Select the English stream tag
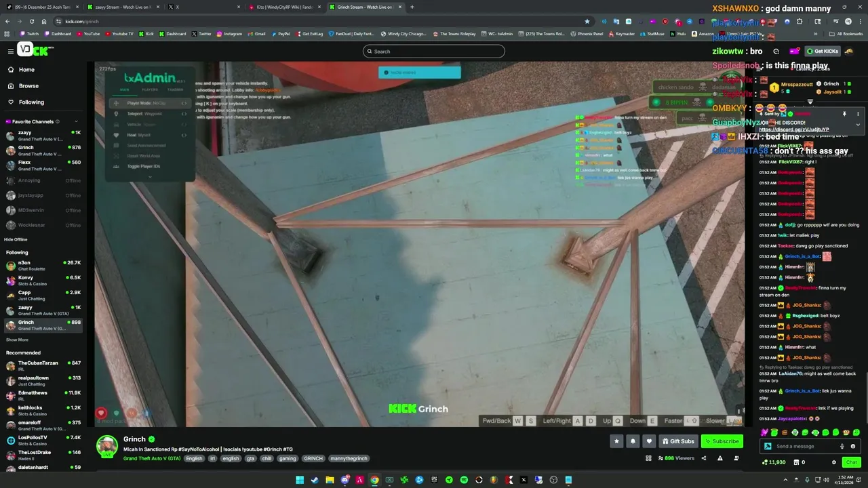 click(x=194, y=459)
